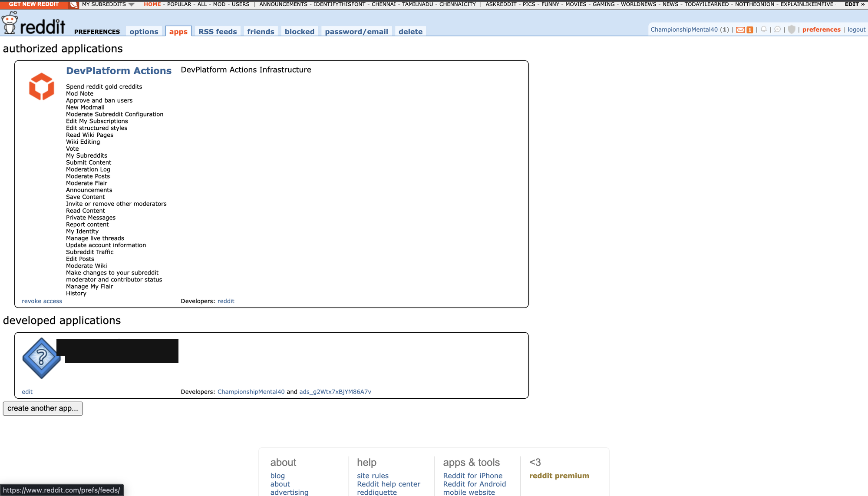Open ChampionshipMental40 username in header

(x=684, y=30)
